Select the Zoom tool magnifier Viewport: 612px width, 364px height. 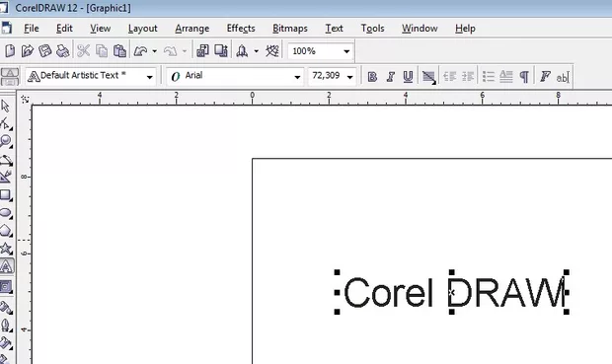click(6, 141)
